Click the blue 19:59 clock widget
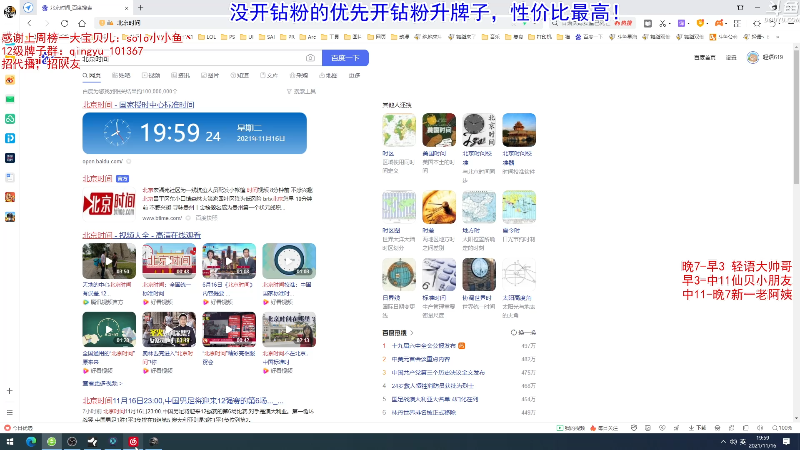The width and height of the screenshot is (800, 450). (194, 133)
